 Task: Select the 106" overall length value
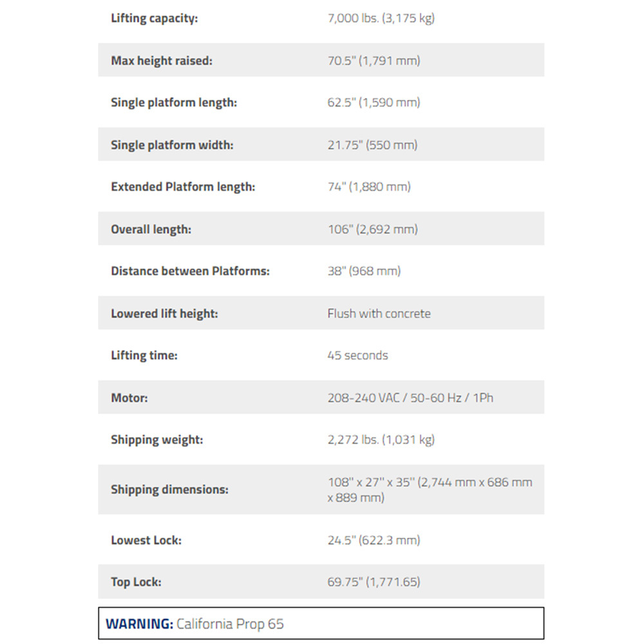tap(372, 229)
